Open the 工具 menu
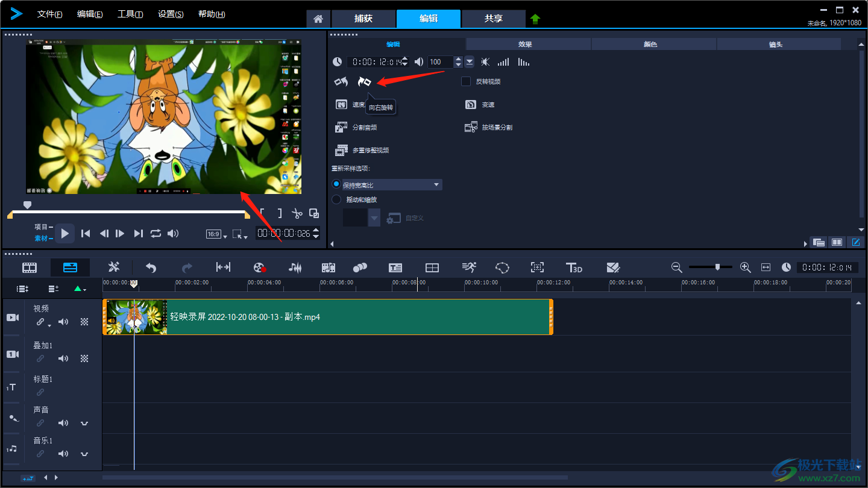Viewport: 868px width, 488px height. [x=130, y=14]
